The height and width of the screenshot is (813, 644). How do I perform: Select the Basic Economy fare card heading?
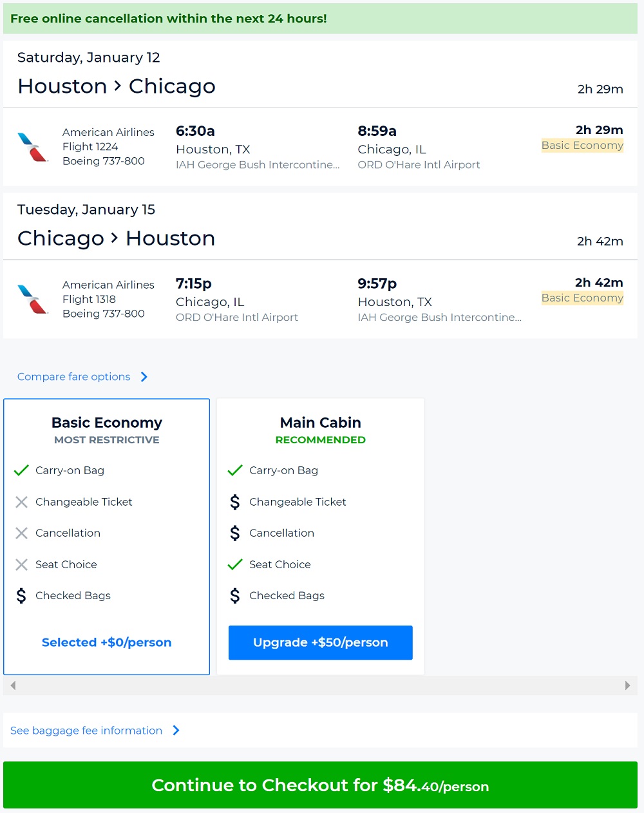point(107,423)
